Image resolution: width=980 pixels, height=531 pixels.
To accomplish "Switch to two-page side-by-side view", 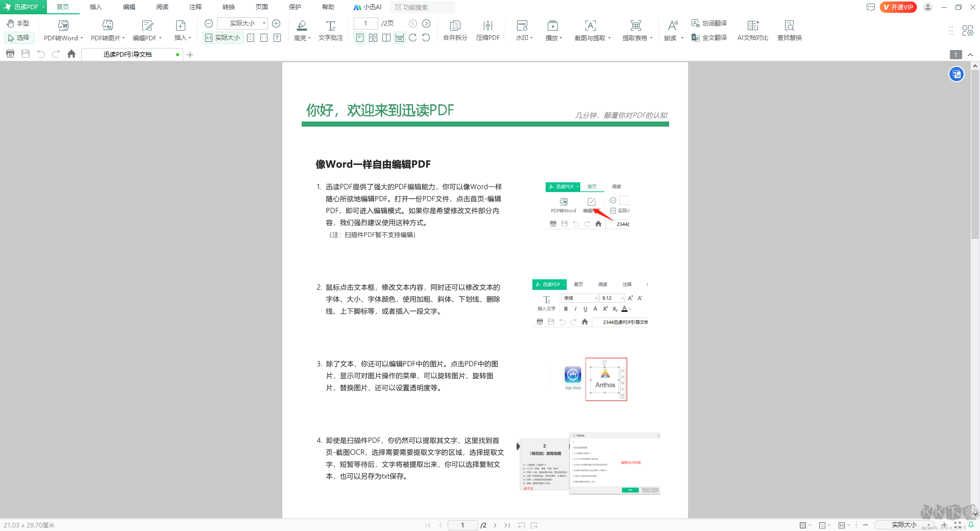I will click(x=373, y=38).
